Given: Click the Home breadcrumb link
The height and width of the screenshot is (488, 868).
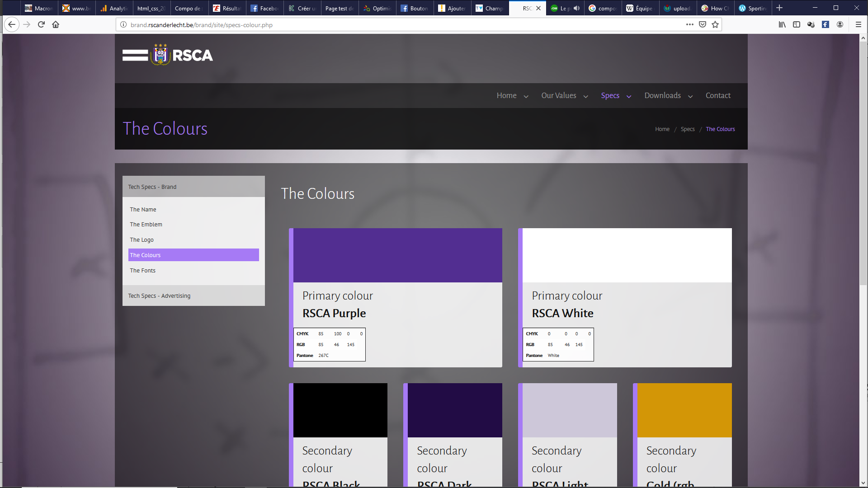Looking at the screenshot, I should click(x=662, y=129).
